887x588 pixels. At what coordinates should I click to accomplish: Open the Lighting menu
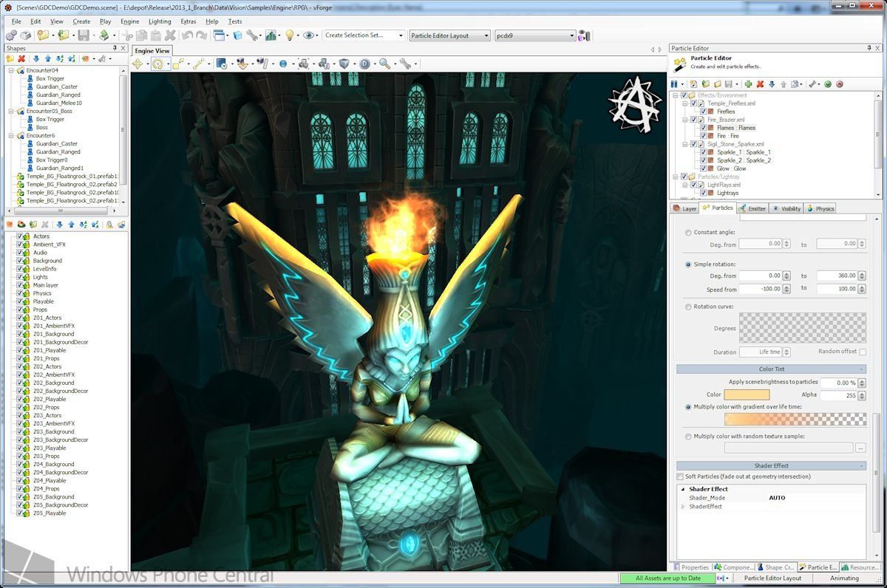160,21
